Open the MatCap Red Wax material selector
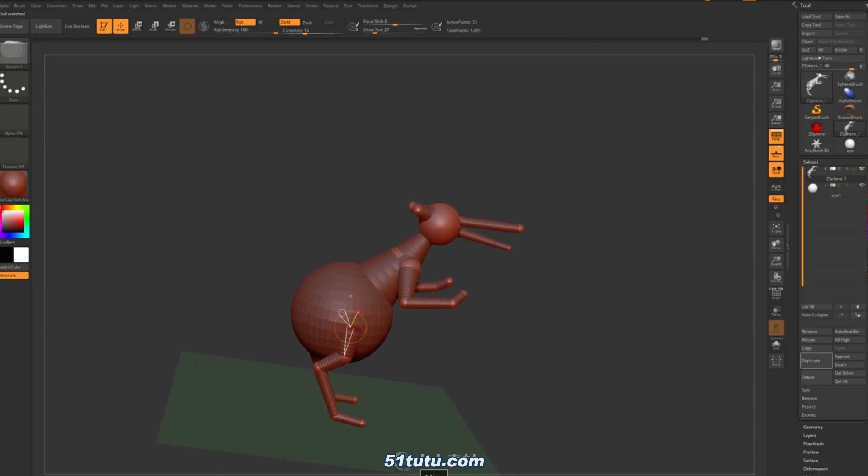Screen dimensions: 868x476 (14, 186)
